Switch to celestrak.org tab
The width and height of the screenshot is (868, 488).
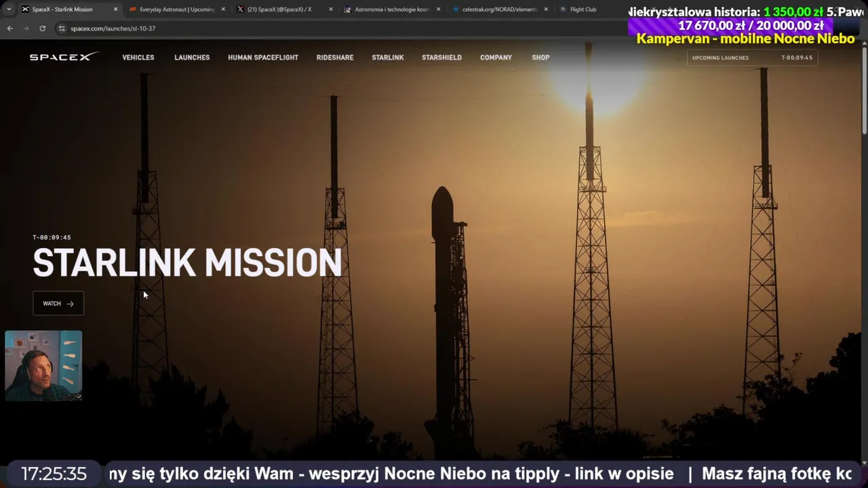click(x=500, y=9)
